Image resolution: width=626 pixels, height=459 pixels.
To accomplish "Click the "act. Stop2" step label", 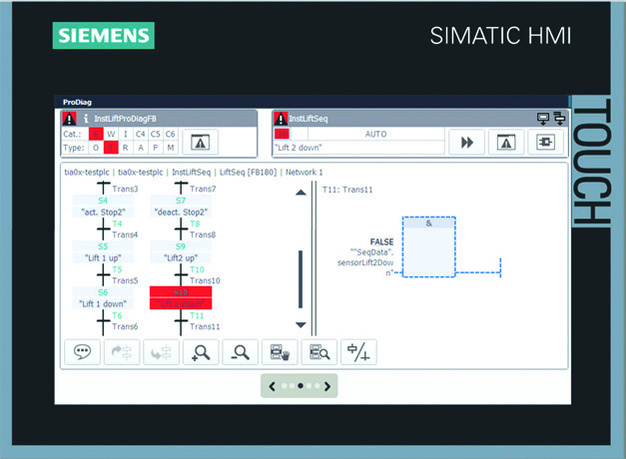I will point(103,212).
